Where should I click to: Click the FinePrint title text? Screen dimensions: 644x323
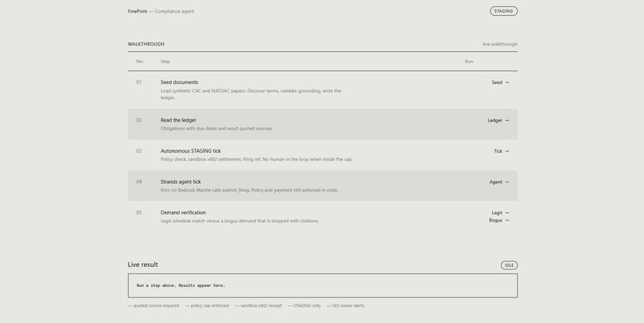(137, 11)
